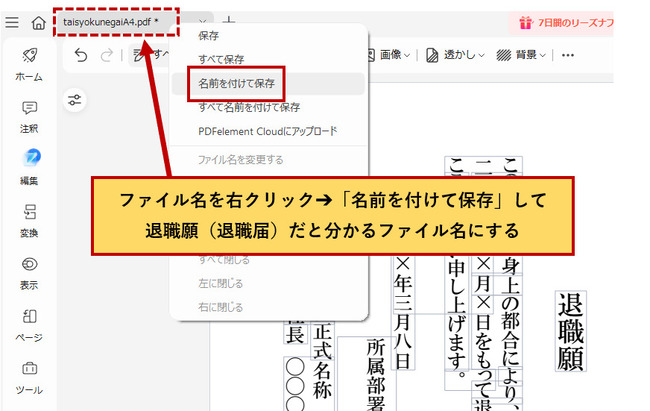This screenshot has height=411, width=650.
Task: Open the 7-day lease offer banner
Action: click(x=561, y=23)
